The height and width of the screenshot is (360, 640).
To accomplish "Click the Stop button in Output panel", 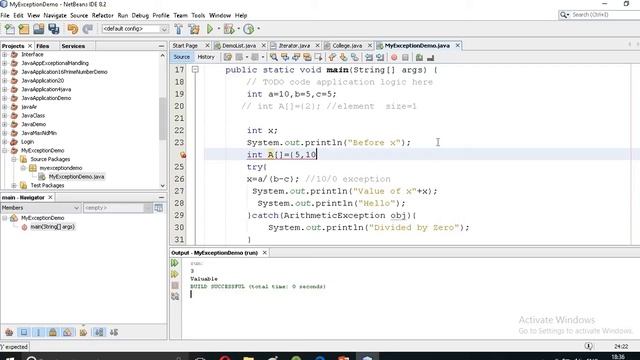I will (175, 285).
